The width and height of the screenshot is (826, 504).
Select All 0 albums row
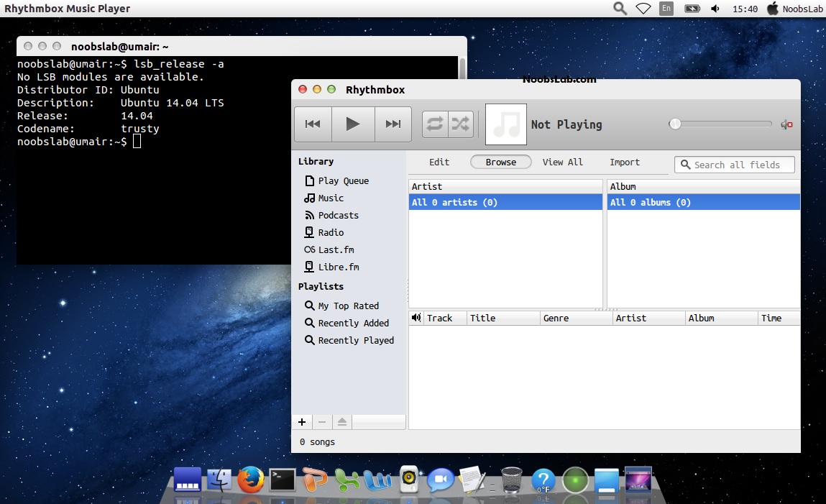(704, 202)
